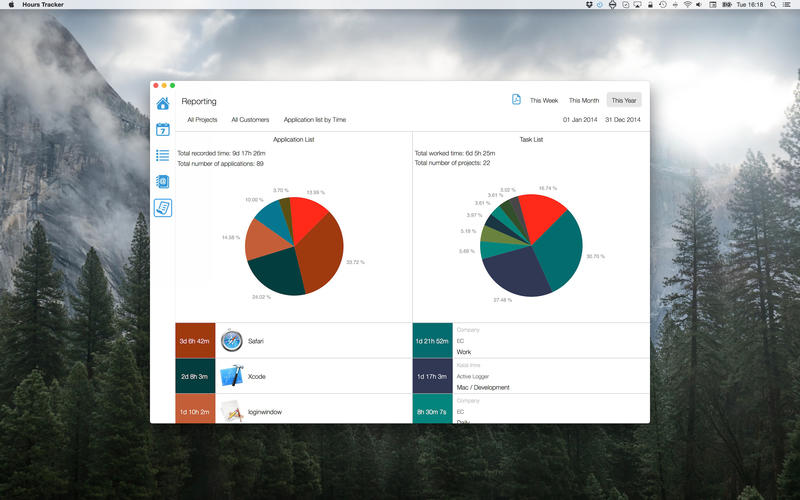Click the 2d 8h 3m color block
The height and width of the screenshot is (500, 800).
click(x=195, y=376)
